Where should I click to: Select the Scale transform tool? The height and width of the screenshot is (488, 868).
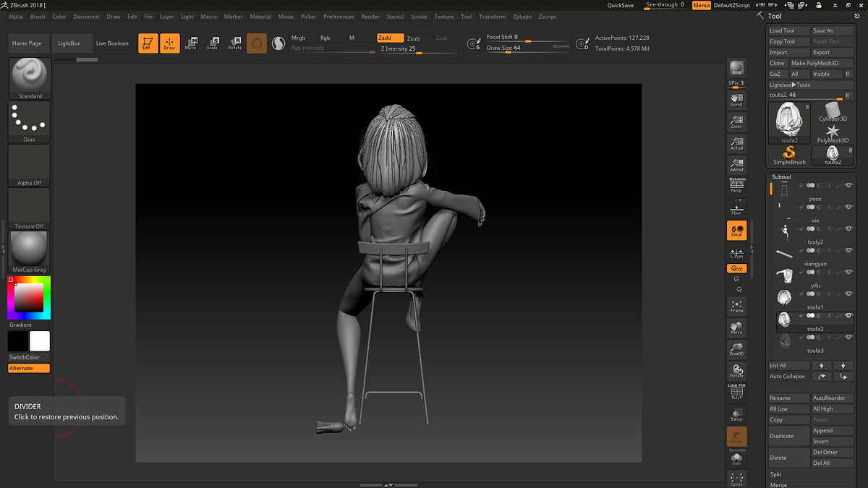click(213, 43)
